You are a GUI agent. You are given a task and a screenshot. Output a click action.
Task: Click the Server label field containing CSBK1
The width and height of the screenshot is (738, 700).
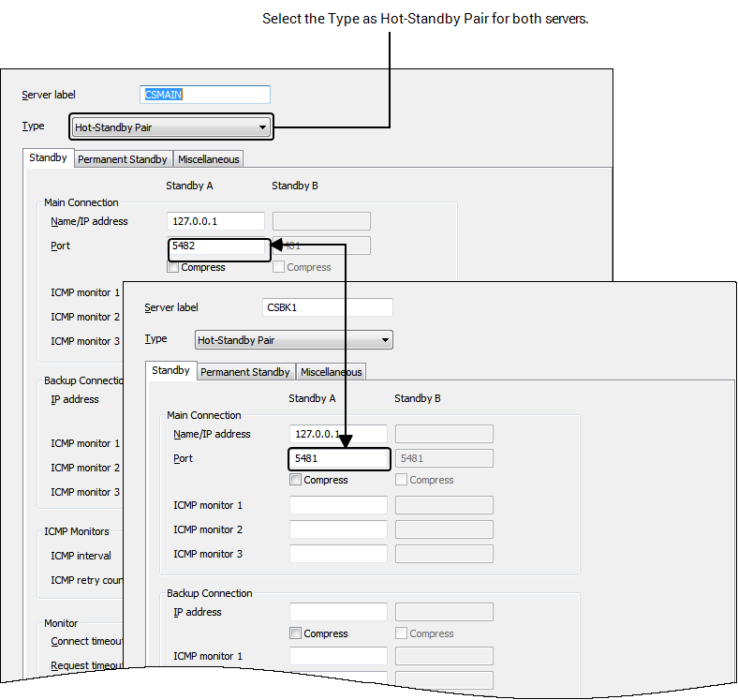pyautogui.click(x=328, y=307)
